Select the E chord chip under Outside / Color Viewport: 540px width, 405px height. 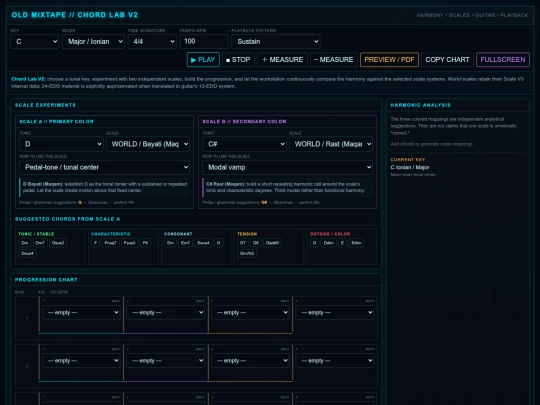(342, 243)
